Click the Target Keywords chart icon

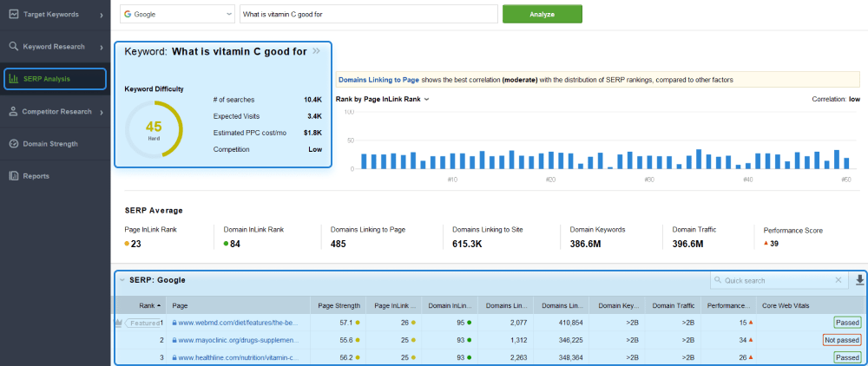[14, 15]
